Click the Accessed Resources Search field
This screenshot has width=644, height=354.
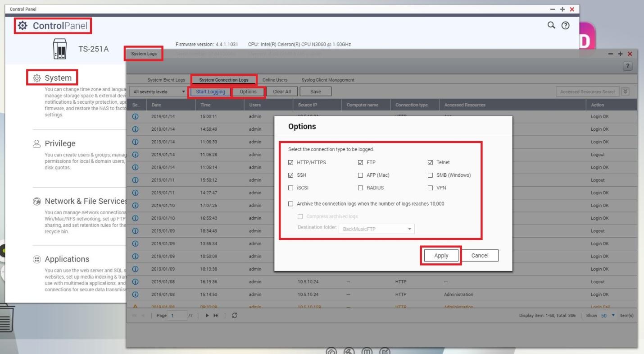587,92
